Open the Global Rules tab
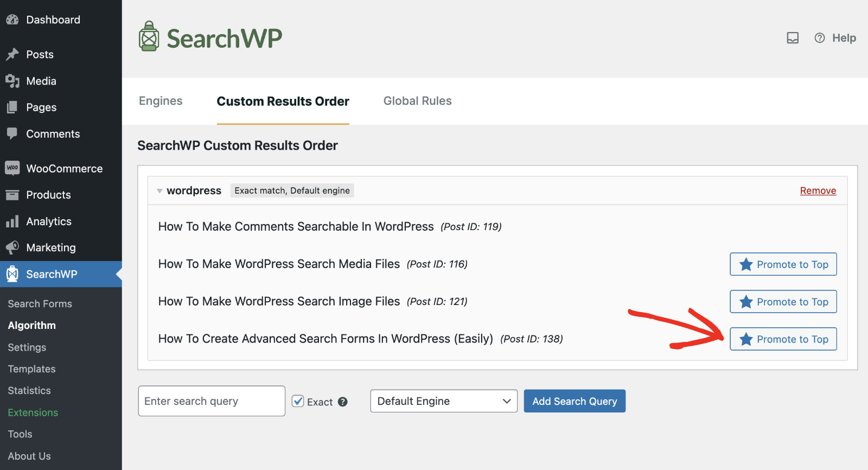This screenshot has height=470, width=868. (x=418, y=101)
